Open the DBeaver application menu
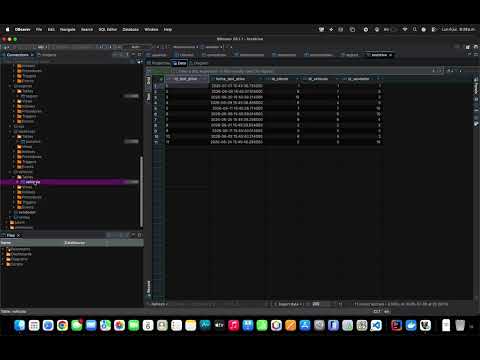The width and height of the screenshot is (480, 360). 23,29
